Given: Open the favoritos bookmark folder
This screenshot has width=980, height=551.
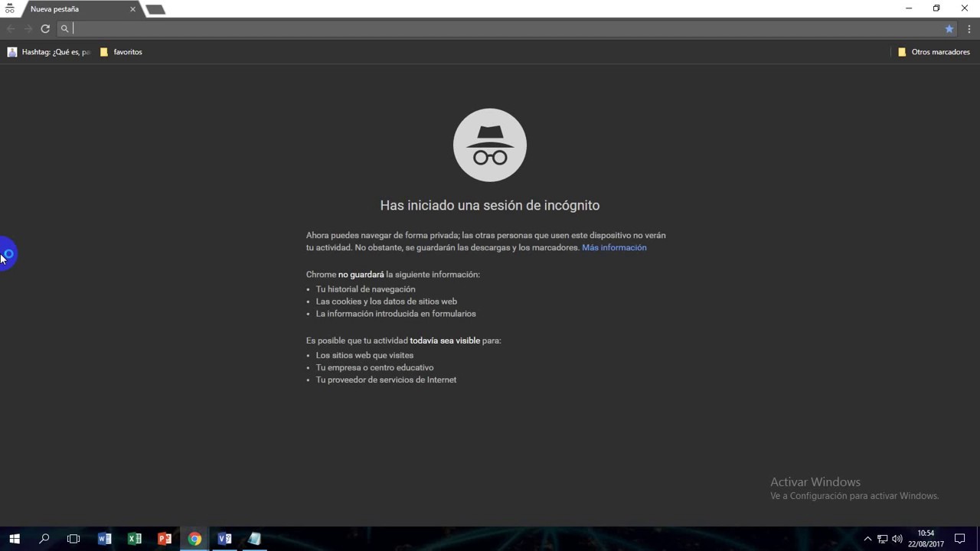Looking at the screenshot, I should coord(121,52).
